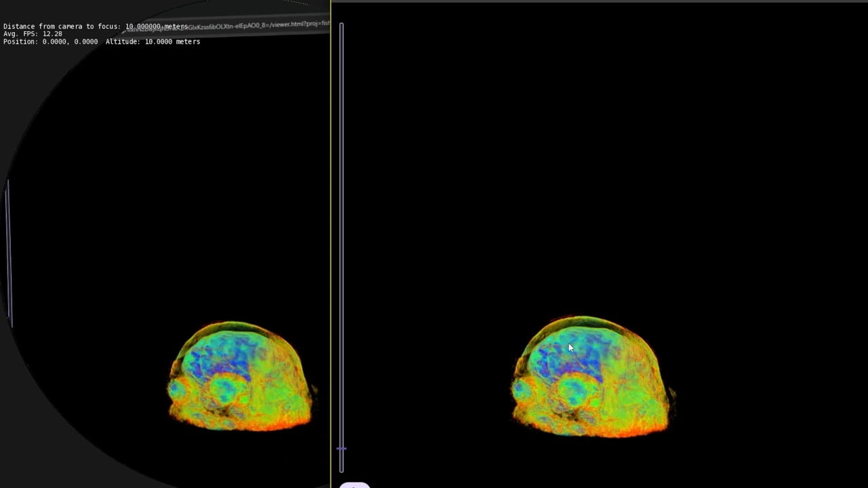Click the Avg. FPS readout
The width and height of the screenshot is (868, 488).
coord(33,34)
